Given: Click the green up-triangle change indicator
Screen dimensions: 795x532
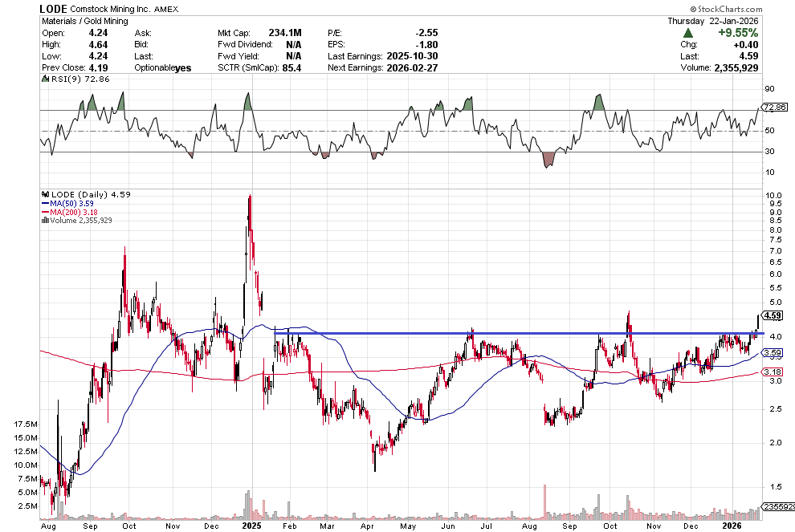Looking at the screenshot, I should (x=687, y=33).
